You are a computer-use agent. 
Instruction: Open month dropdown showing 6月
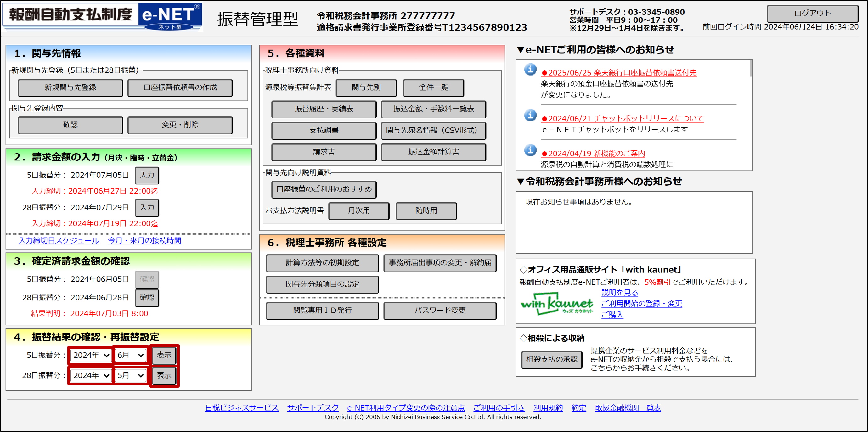point(131,355)
